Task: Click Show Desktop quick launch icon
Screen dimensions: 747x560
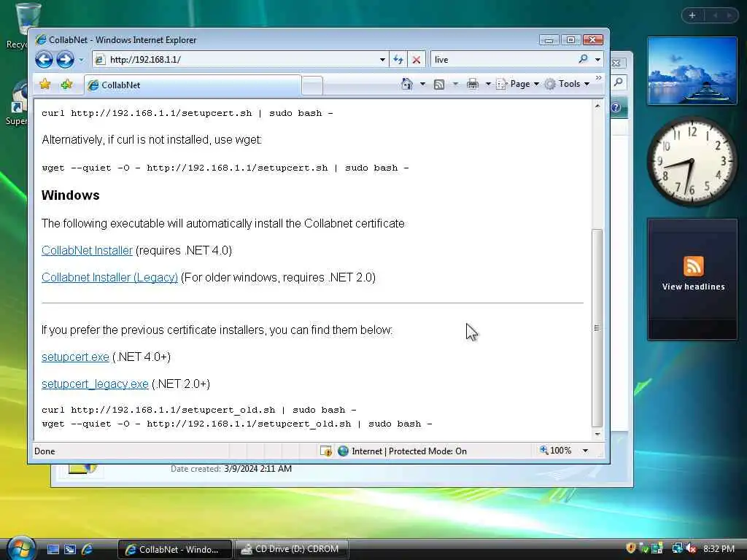Action: click(53, 549)
